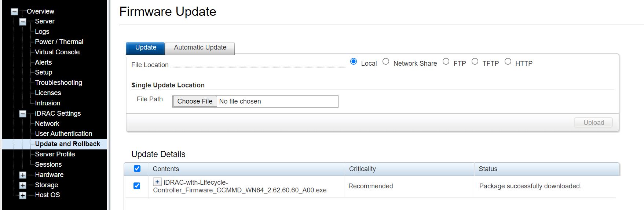The width and height of the screenshot is (644, 210).
Task: Open Virtual Console in the sidebar
Action: coord(57,52)
